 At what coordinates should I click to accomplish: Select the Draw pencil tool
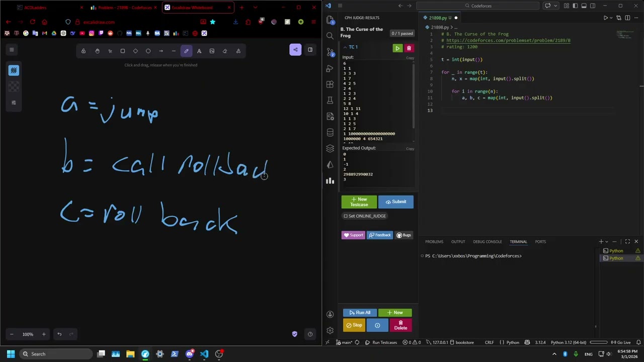(x=186, y=51)
